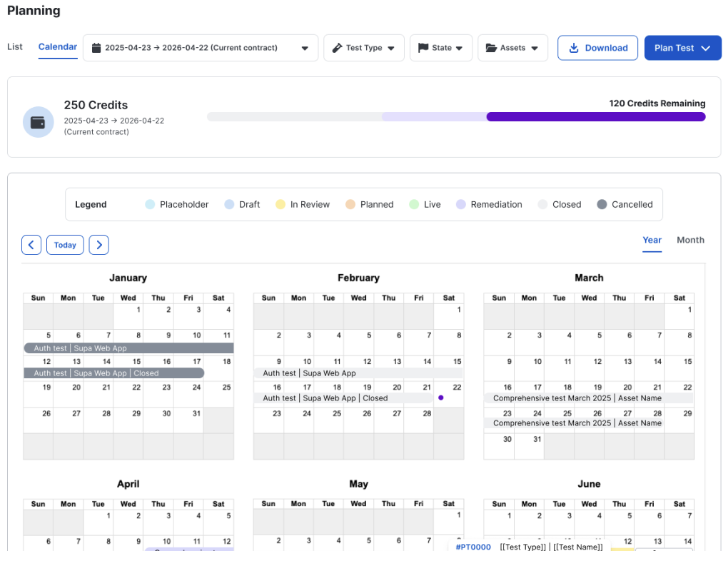Click the Placeholder legend text
728x561 pixels.
click(184, 204)
